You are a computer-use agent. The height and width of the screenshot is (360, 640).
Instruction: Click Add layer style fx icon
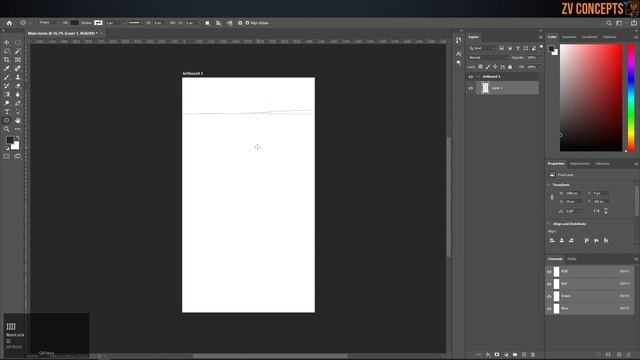coord(488,355)
